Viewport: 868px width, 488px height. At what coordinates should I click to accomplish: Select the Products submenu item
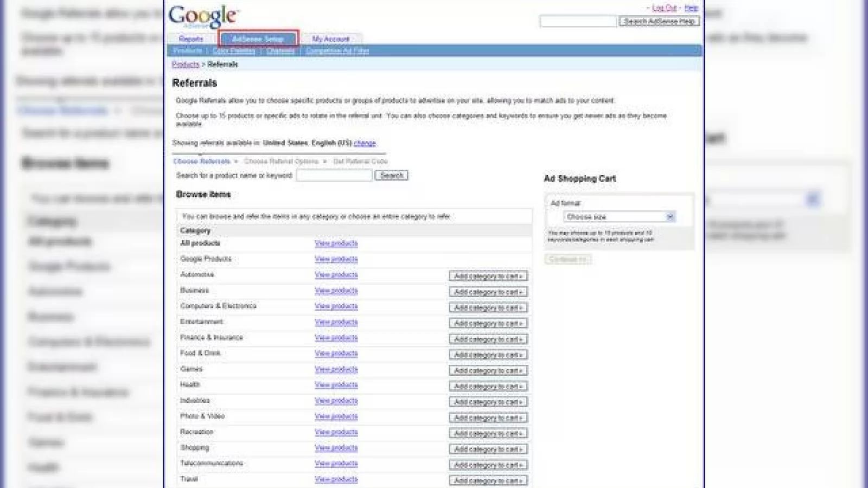point(188,50)
